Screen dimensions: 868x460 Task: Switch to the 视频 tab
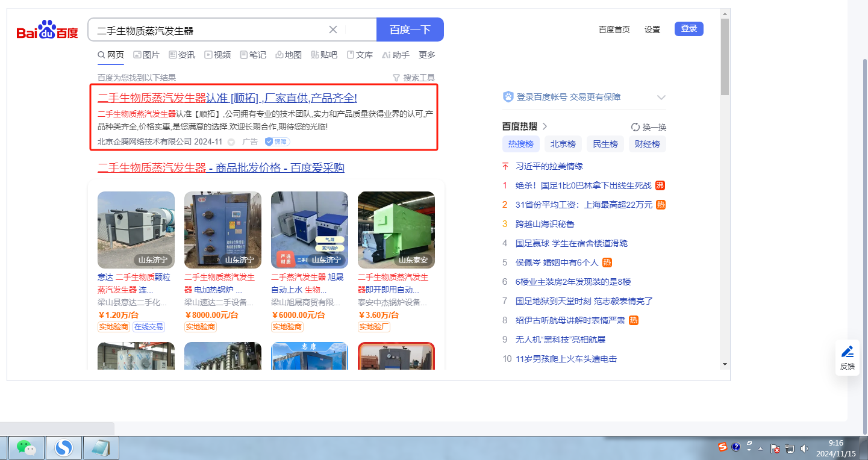pos(217,55)
